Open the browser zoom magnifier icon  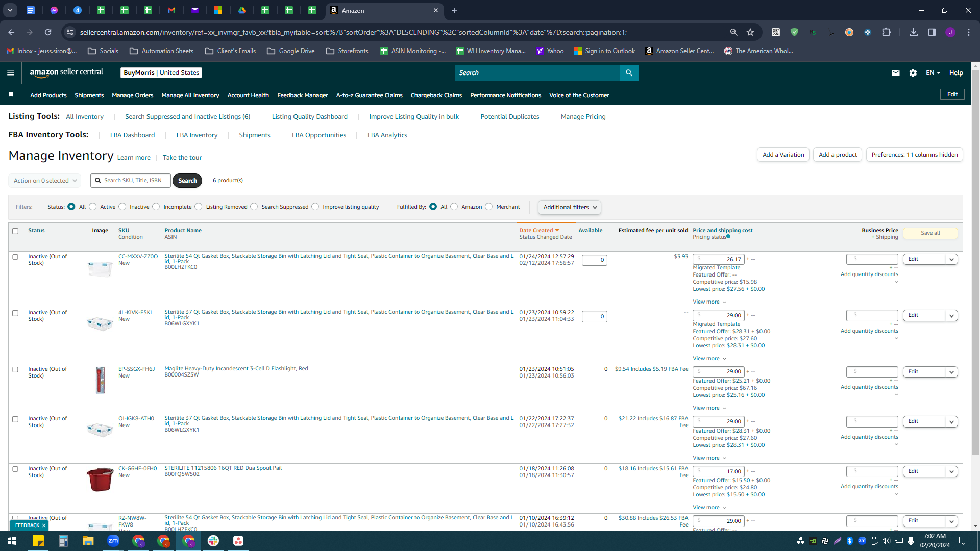click(734, 32)
